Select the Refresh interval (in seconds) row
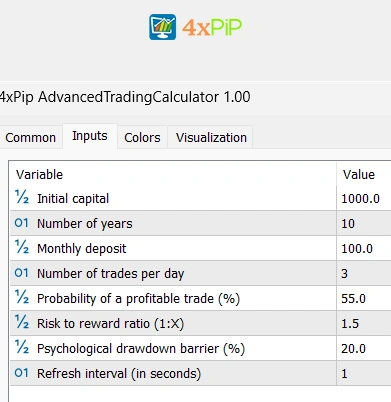 click(200, 373)
